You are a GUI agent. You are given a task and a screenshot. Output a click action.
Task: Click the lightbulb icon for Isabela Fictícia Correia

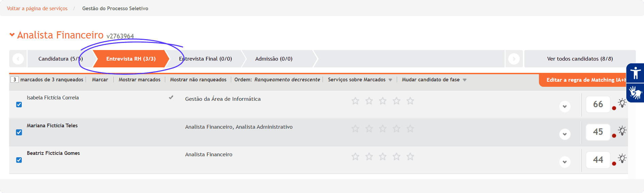[x=622, y=103]
